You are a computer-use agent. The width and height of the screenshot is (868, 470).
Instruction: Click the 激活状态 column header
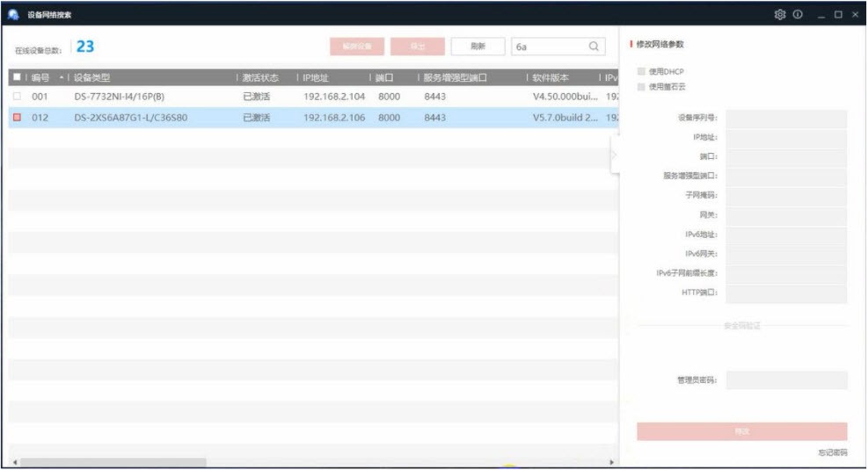[x=259, y=77]
